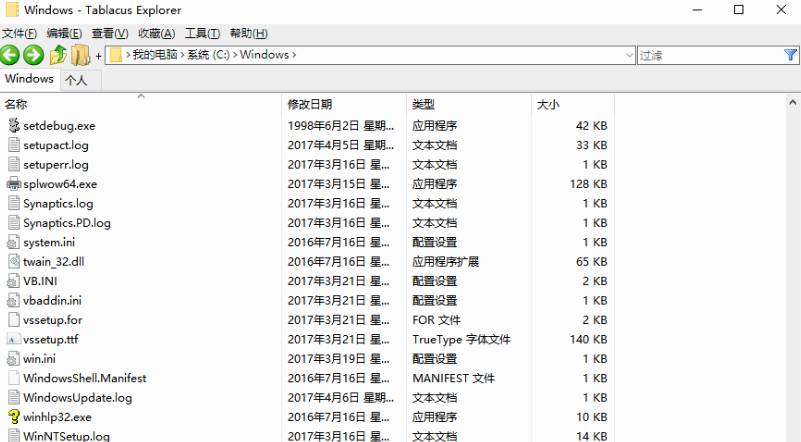Click the Tablacus Explorer title bar icon
The image size is (801, 442).
point(12,10)
